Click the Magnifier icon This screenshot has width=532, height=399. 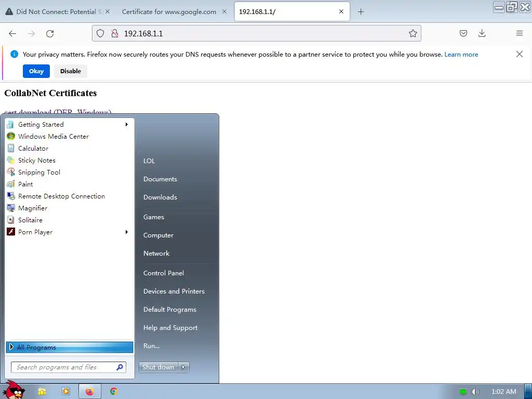pos(11,208)
